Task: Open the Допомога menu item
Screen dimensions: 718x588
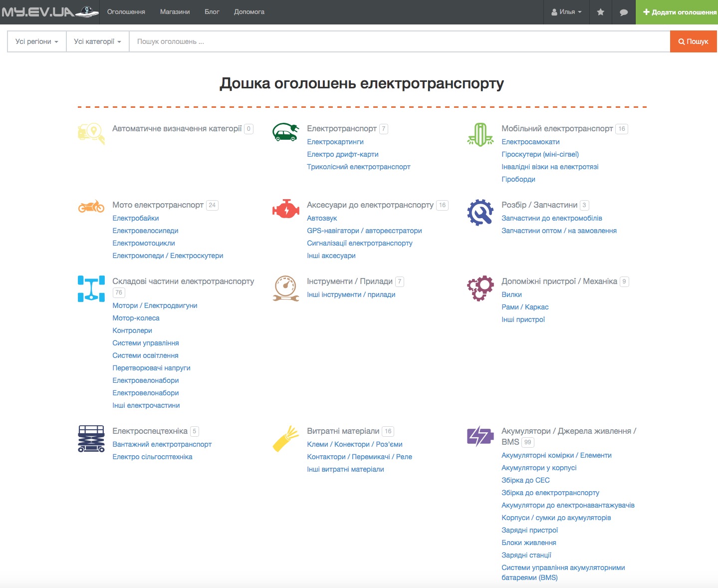Action: 249,12
